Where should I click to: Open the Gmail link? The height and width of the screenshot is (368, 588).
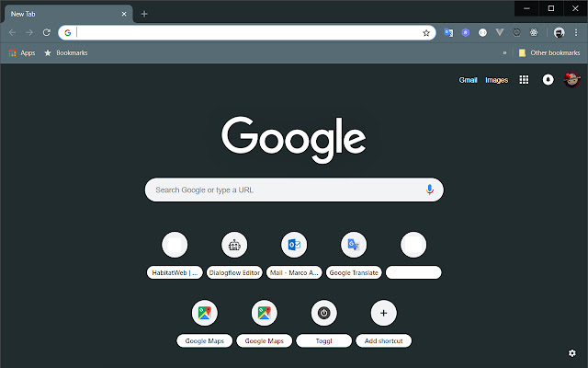[x=468, y=80]
